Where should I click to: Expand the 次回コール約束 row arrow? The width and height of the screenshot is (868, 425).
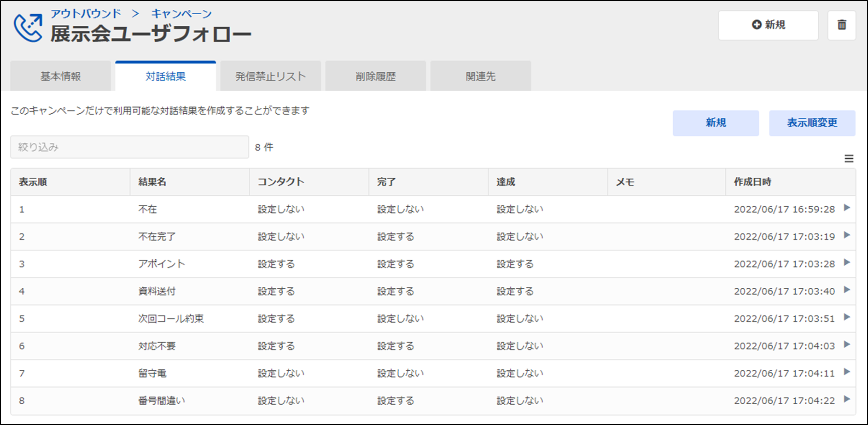click(x=846, y=317)
